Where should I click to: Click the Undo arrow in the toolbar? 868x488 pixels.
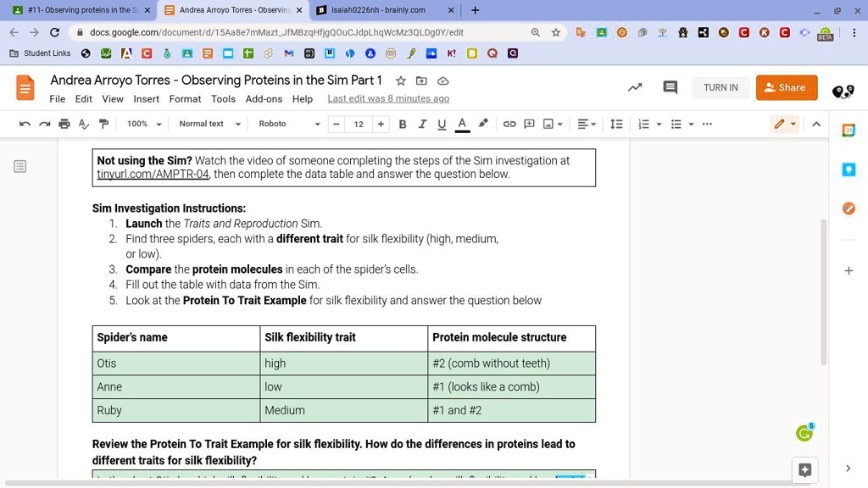[25, 124]
